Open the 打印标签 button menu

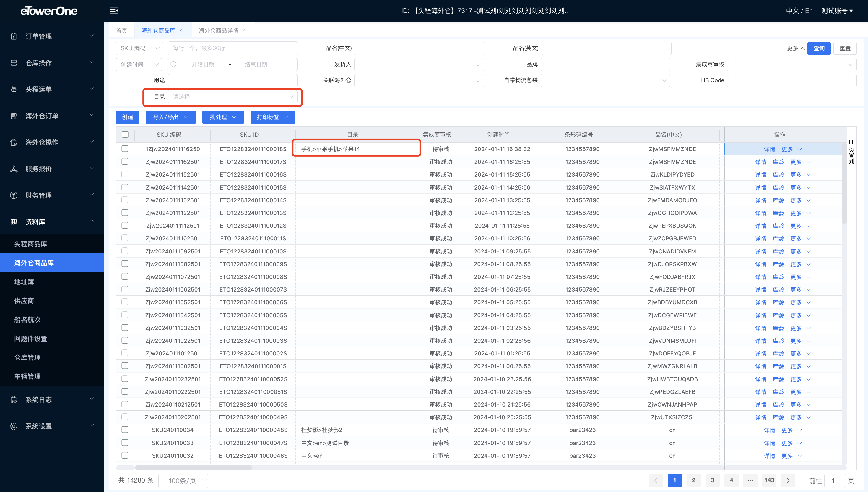click(273, 117)
